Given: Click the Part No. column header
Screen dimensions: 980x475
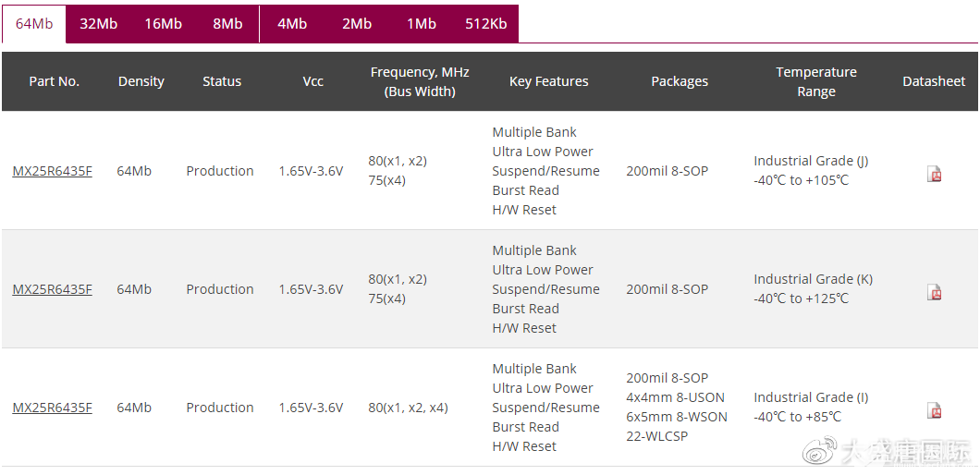Looking at the screenshot, I should [x=54, y=81].
